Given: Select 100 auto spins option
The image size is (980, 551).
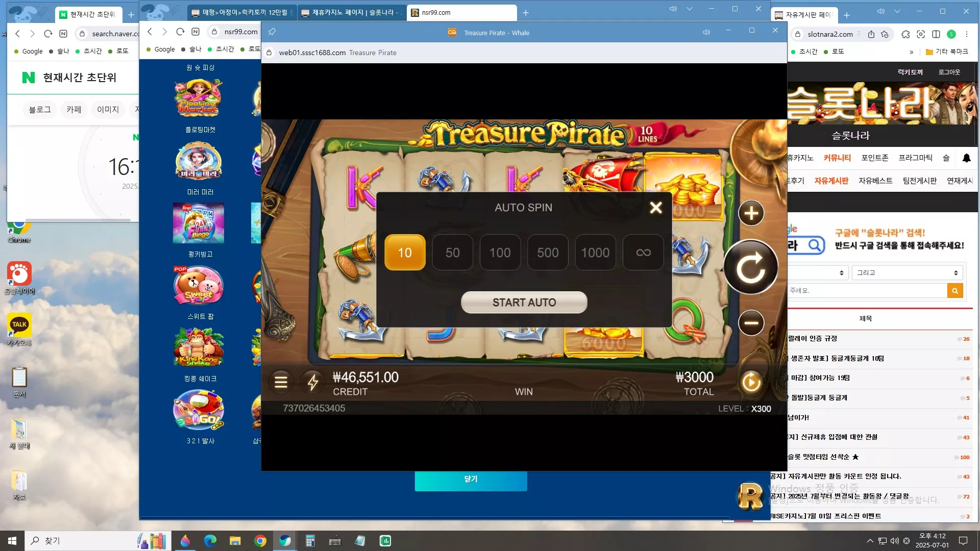Looking at the screenshot, I should tap(500, 253).
